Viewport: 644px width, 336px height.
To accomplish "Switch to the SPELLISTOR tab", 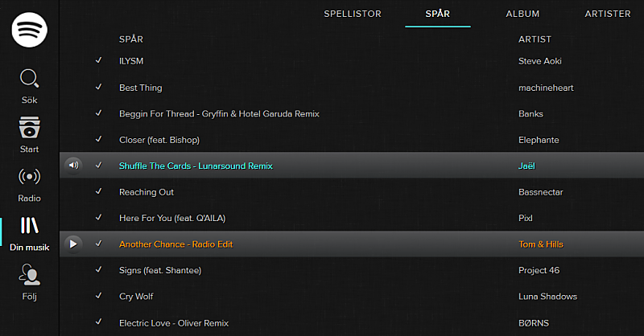I will coord(353,14).
